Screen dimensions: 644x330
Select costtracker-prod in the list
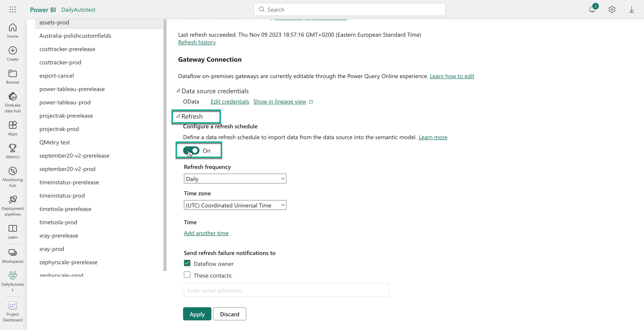[x=60, y=62]
